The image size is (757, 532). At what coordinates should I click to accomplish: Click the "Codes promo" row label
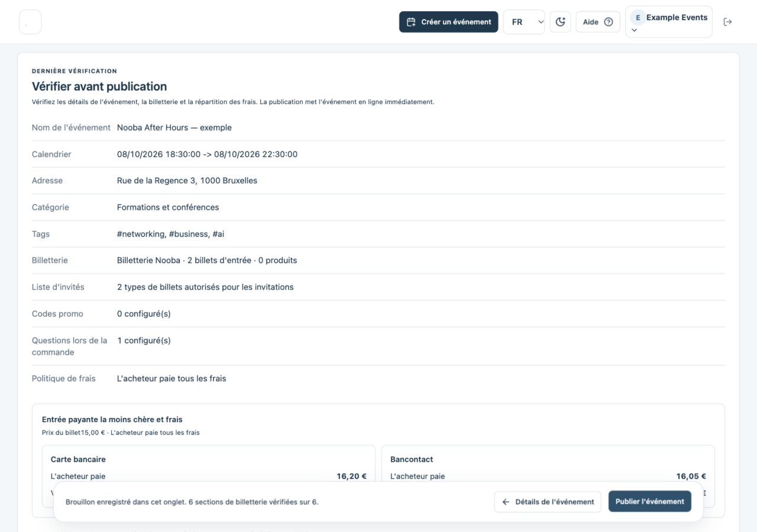pos(57,314)
